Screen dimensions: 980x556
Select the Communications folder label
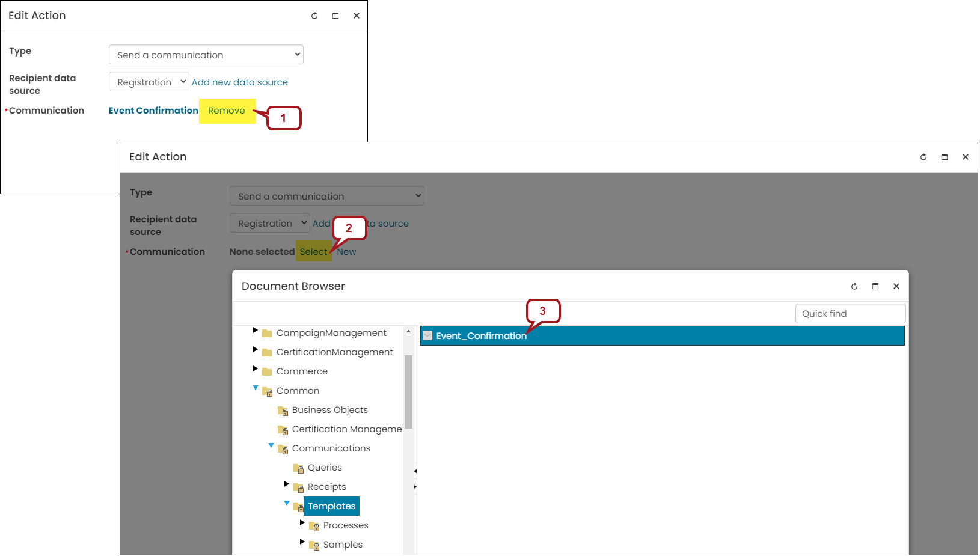[x=331, y=448]
